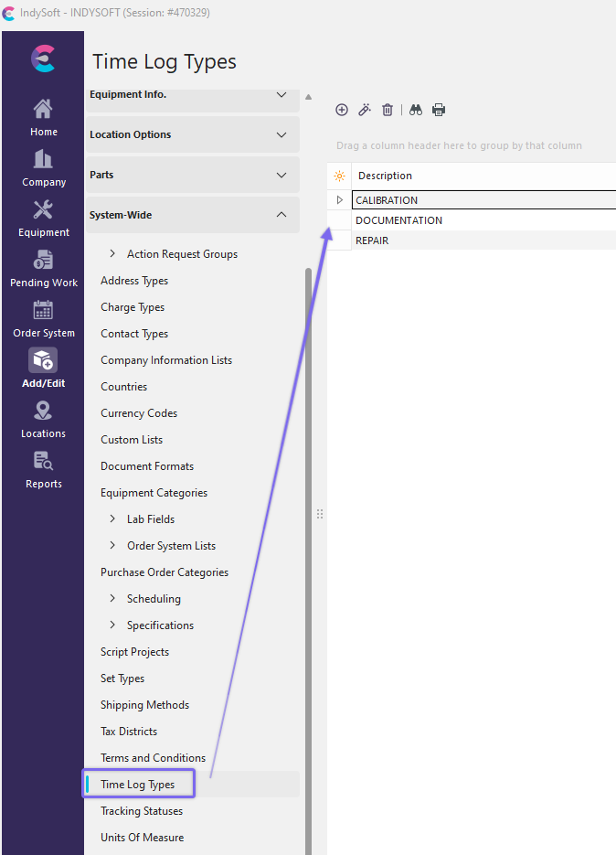Expand the Location Options section
This screenshot has width=616, height=855.
click(x=281, y=134)
